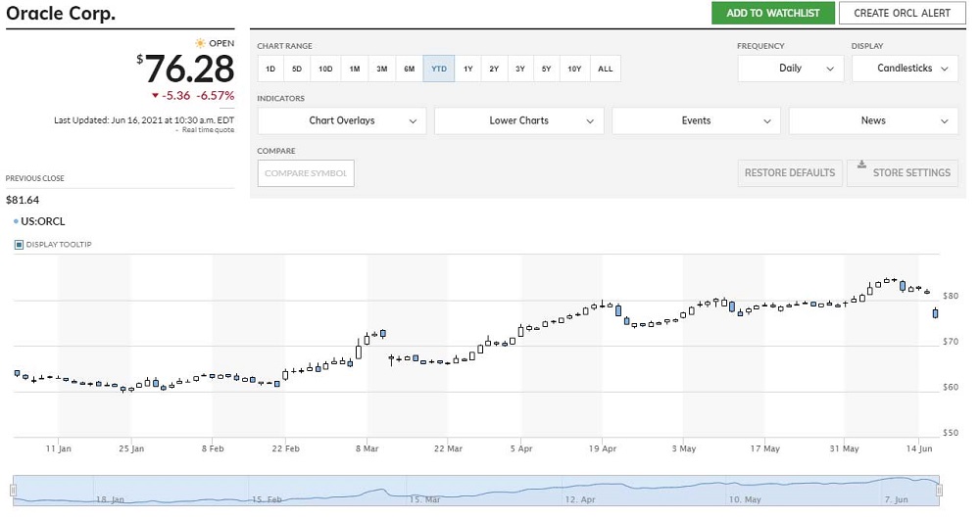Click Restore Defaults button

[x=790, y=173]
